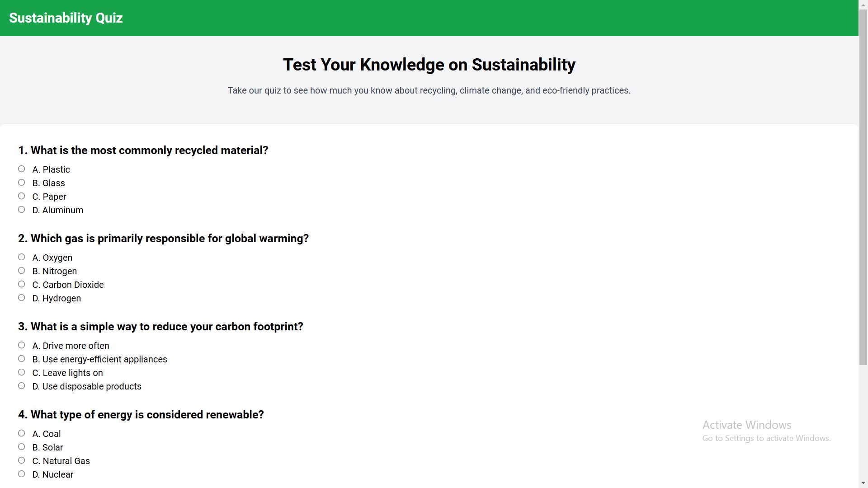Select Oxygen for question 2
868x488 pixels.
pyautogui.click(x=22, y=257)
